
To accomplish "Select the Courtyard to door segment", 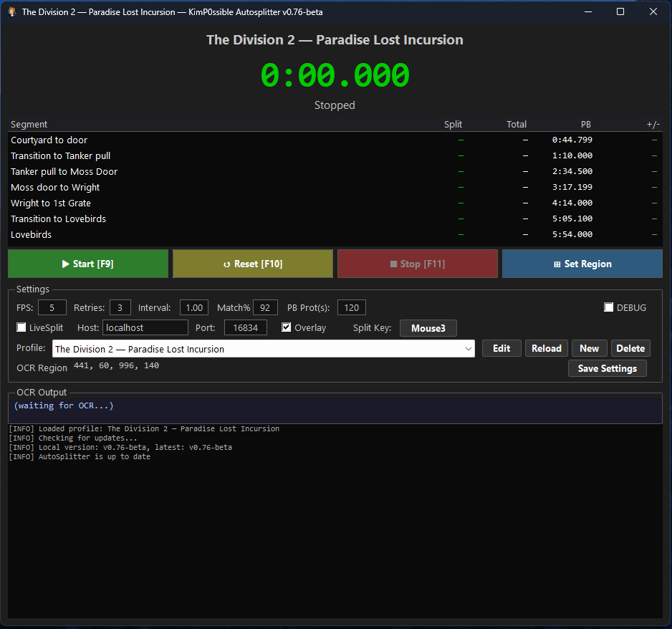I will (x=335, y=140).
